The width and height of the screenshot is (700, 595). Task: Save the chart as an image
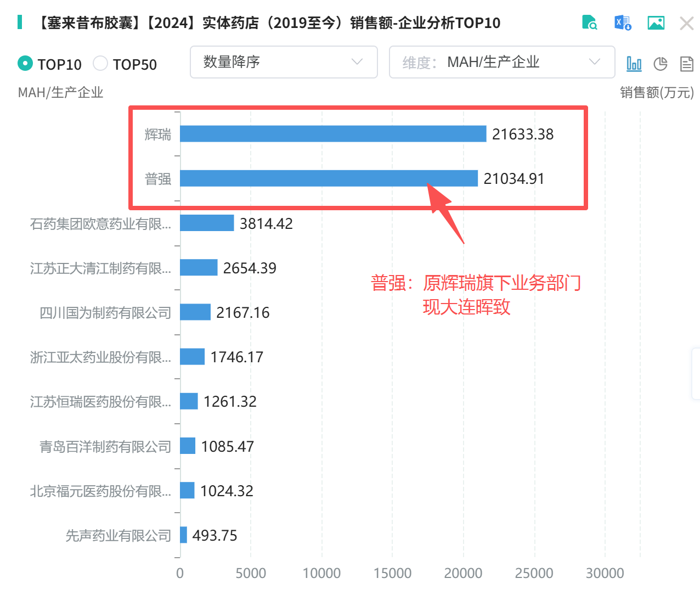click(656, 23)
